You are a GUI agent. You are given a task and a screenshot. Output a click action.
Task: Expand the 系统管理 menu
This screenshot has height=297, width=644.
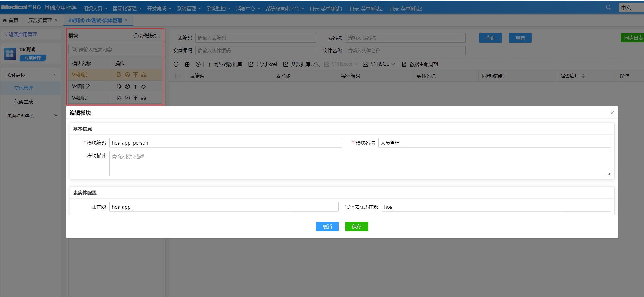point(189,9)
